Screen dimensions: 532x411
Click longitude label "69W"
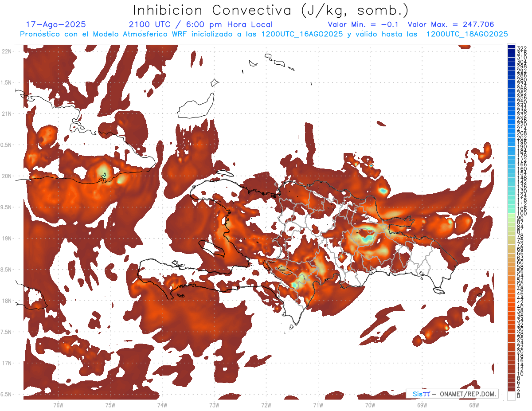(422, 405)
